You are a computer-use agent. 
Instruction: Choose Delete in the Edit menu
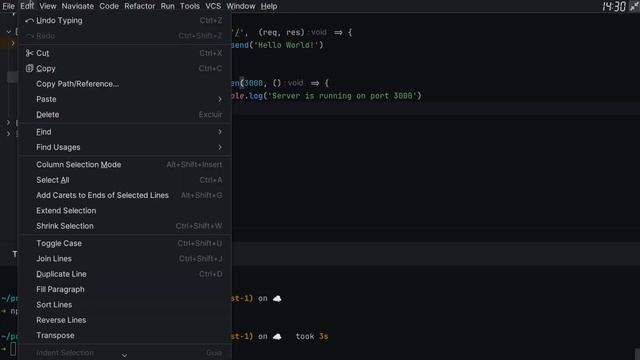(125, 115)
